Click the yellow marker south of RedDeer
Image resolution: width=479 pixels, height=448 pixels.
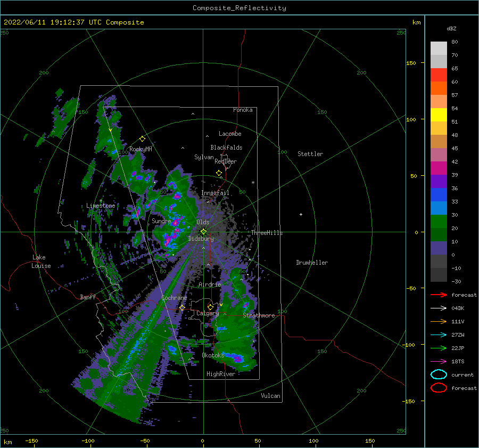219,173
